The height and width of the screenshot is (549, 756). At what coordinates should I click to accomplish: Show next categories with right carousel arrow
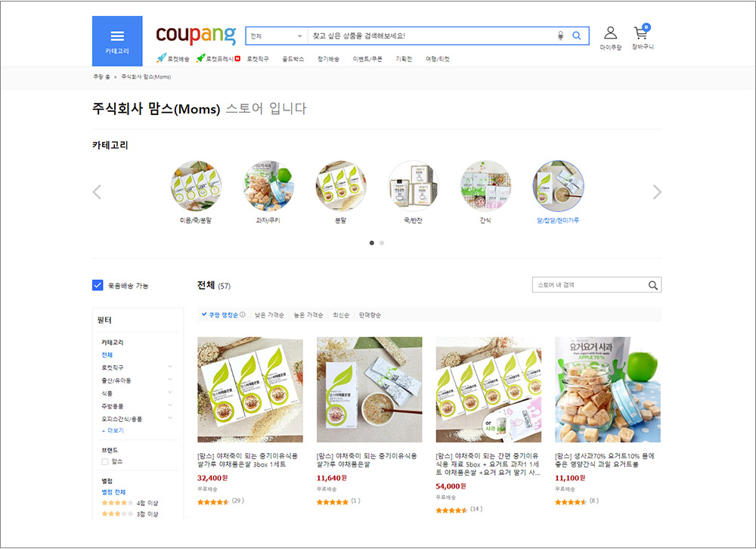[657, 192]
